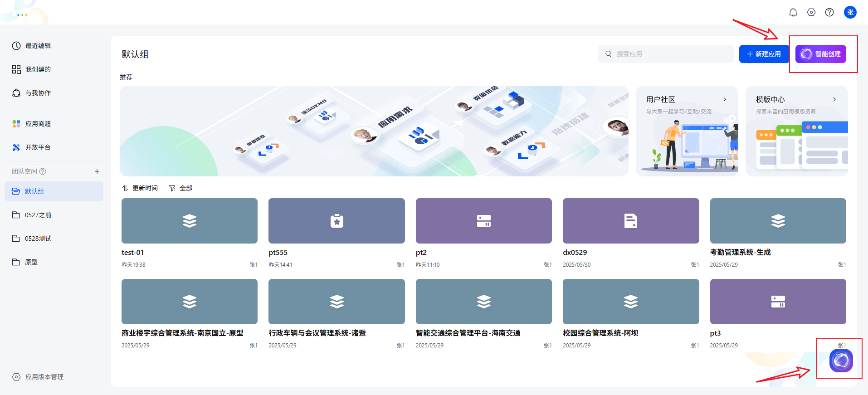The width and height of the screenshot is (868, 395).
Task: Click the 2025/05/30 date
Action: coord(577,265)
